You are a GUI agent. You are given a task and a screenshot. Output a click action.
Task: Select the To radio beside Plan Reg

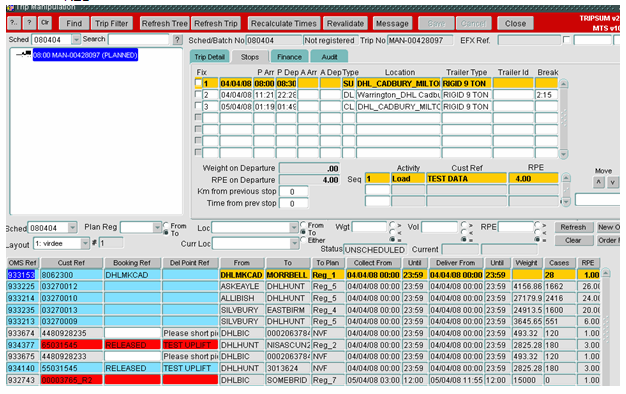click(166, 233)
